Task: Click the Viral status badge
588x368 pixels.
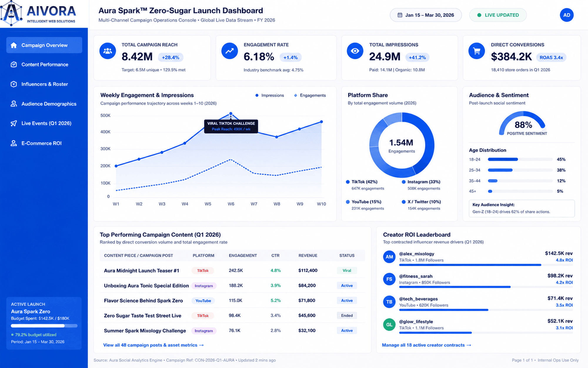Action: click(347, 271)
